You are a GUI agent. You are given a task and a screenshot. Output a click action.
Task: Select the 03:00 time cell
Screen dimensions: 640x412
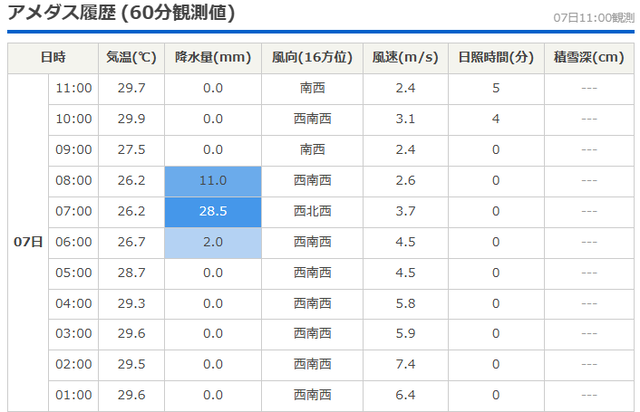coord(74,334)
